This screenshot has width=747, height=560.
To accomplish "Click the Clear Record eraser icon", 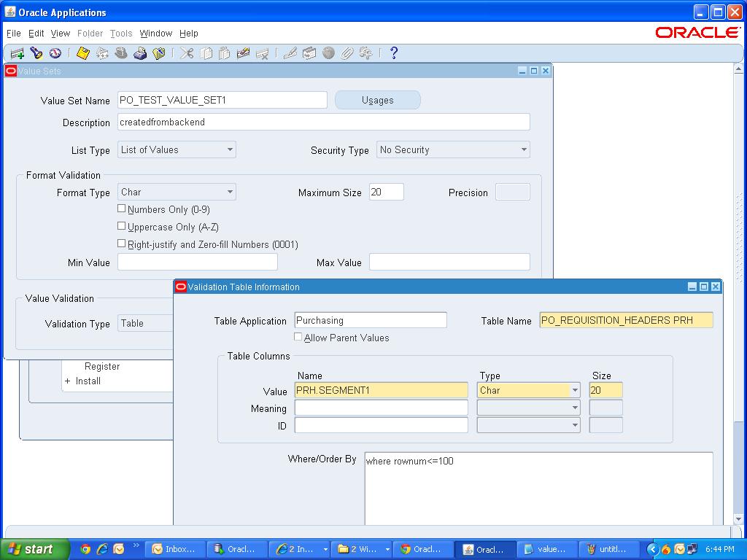I will click(x=241, y=52).
